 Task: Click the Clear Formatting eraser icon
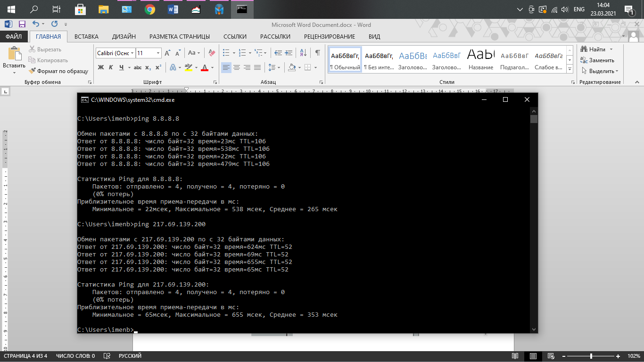212,53
